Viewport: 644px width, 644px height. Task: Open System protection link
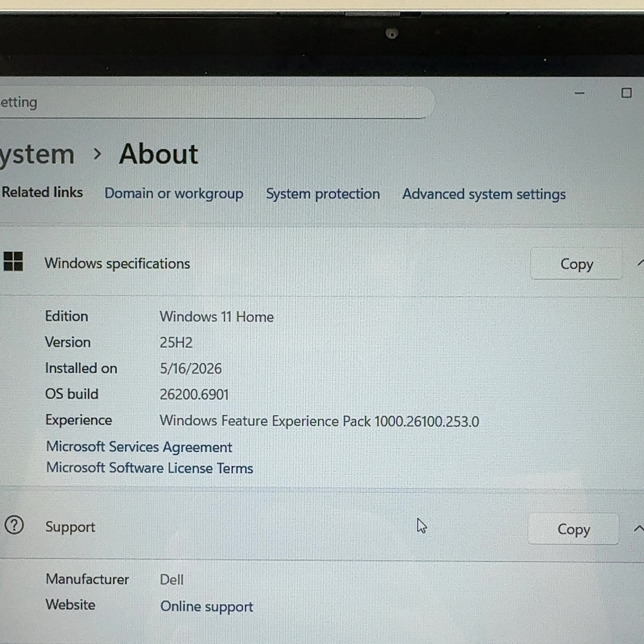pyautogui.click(x=323, y=194)
